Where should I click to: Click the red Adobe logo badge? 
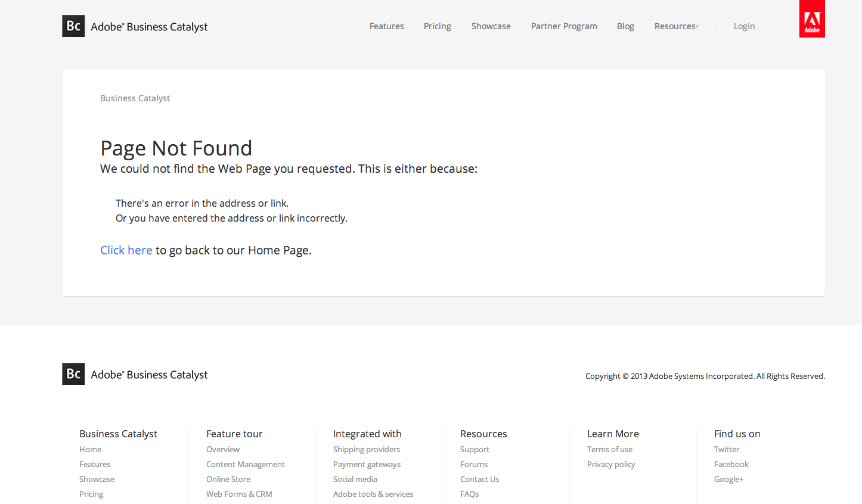pyautogui.click(x=812, y=19)
